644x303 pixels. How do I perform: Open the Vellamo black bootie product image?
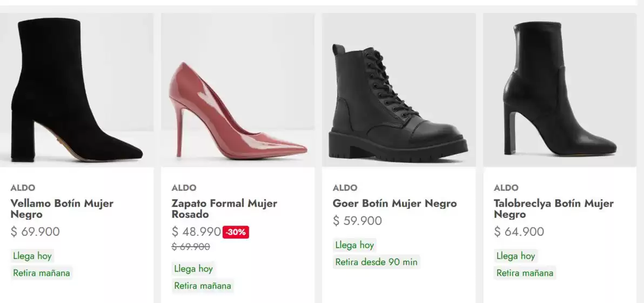pos(76,90)
